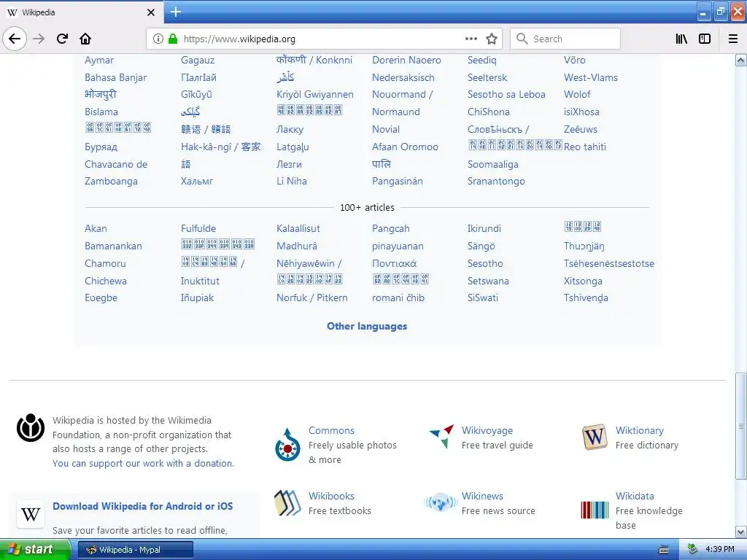Click the Wikibooks logo icon
The image size is (747, 560).
[287, 503]
